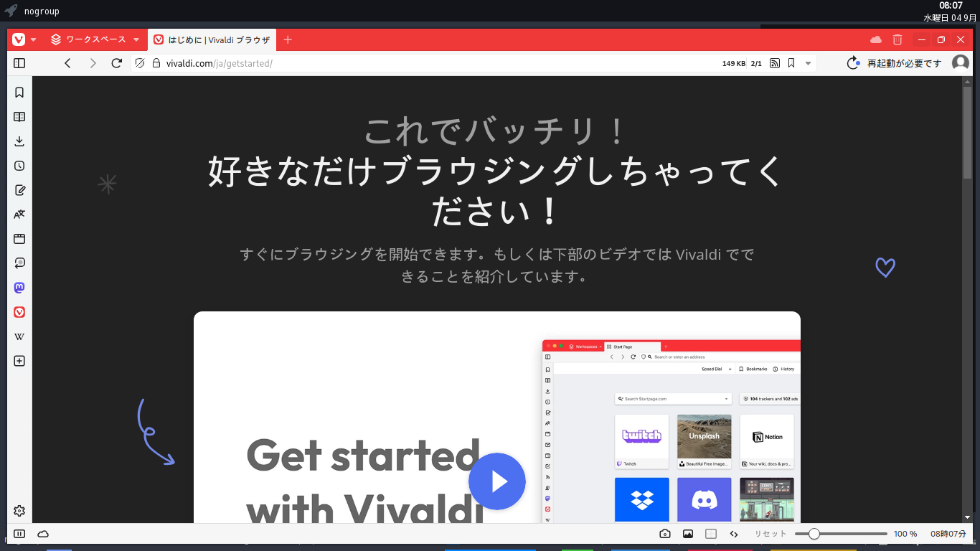Open the Reading List panel

(x=19, y=117)
